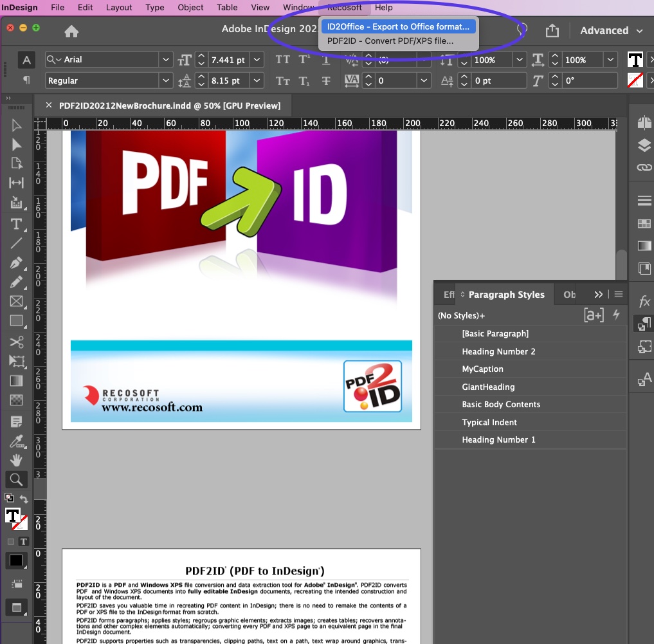Select the Zoom tool in the toolbar

tap(16, 479)
